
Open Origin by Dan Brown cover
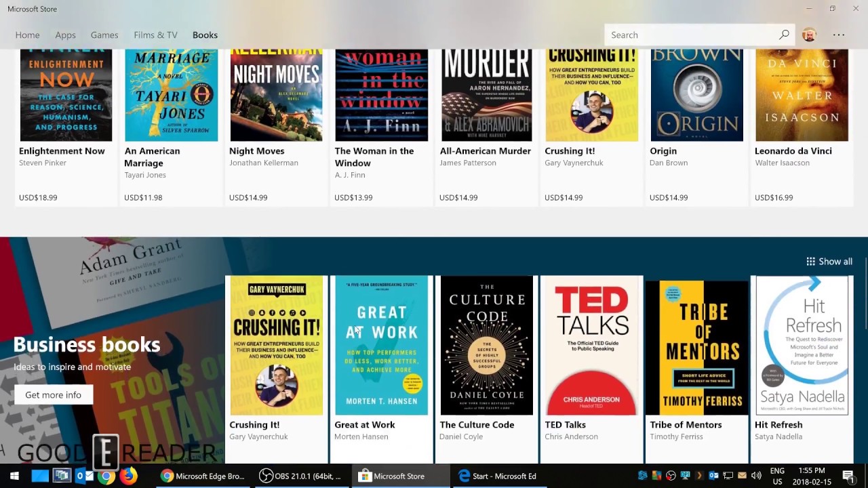pos(696,95)
